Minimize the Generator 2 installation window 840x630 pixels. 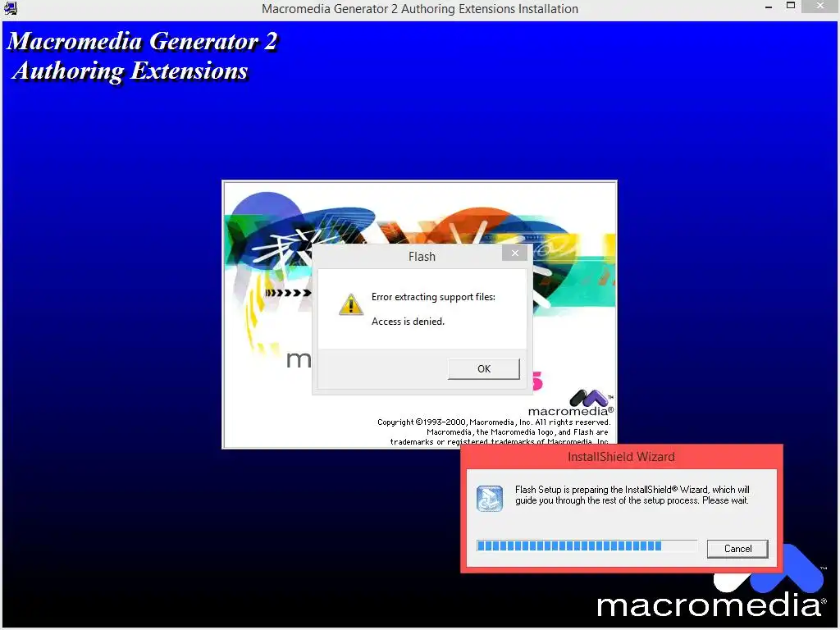(x=768, y=7)
